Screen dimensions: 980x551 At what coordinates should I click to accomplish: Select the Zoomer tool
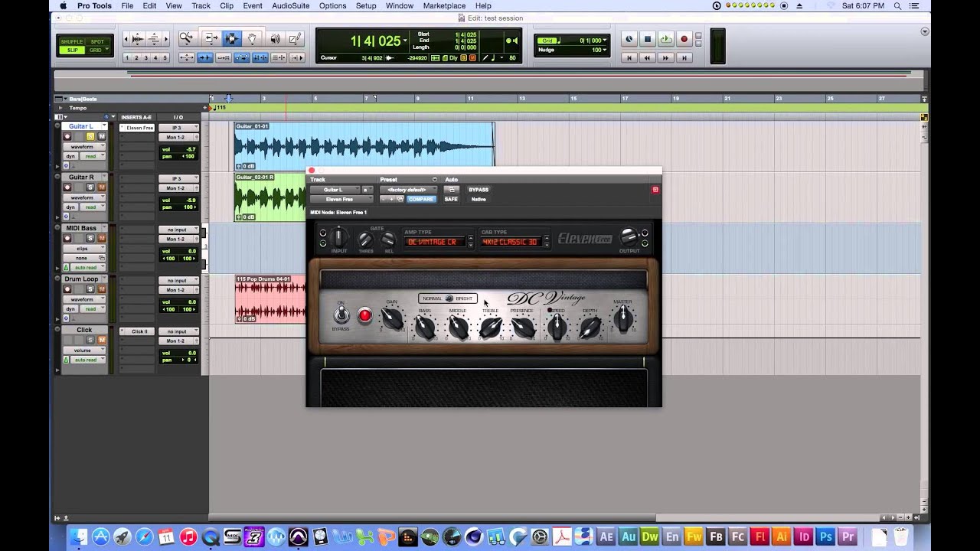pyautogui.click(x=186, y=38)
